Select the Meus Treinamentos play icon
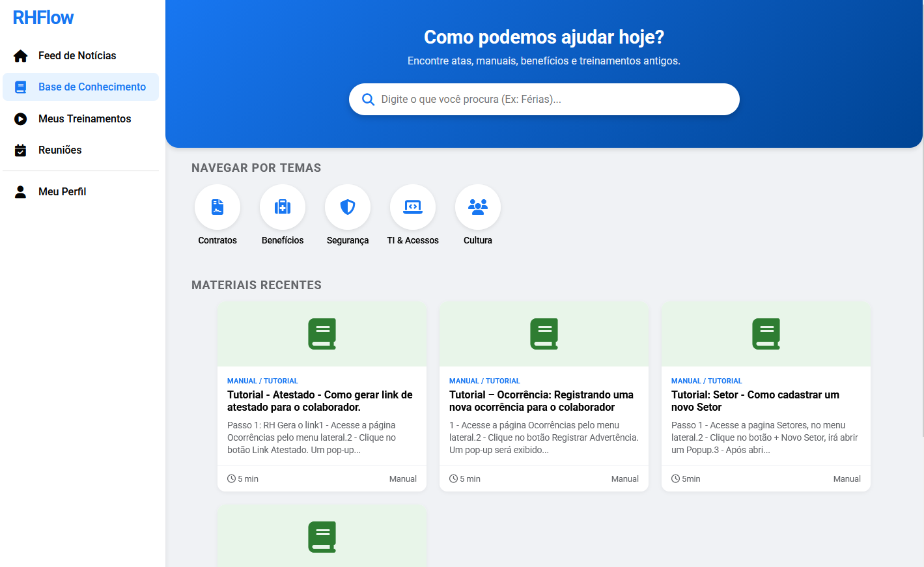The image size is (924, 567). pos(20,118)
